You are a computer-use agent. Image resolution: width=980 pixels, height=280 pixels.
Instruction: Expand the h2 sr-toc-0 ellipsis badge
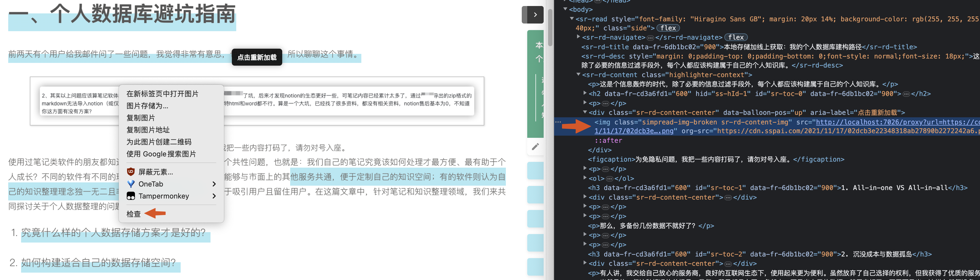pos(906,94)
